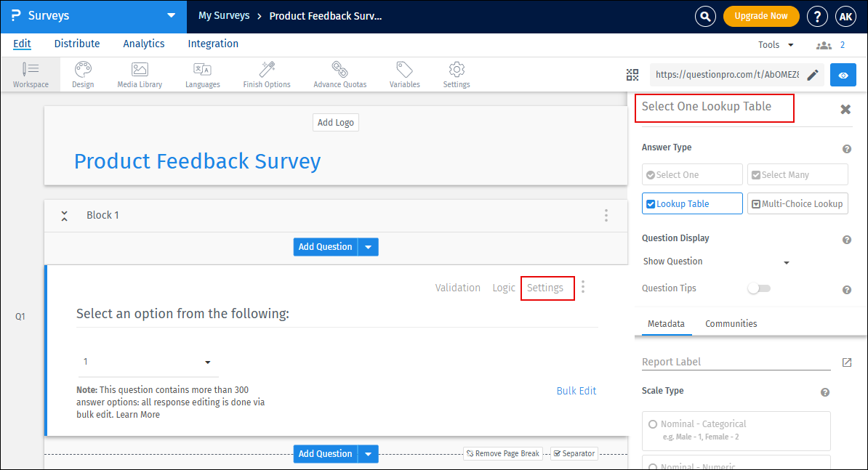Open the AK user avatar menu
The width and height of the screenshot is (868, 470).
846,17
